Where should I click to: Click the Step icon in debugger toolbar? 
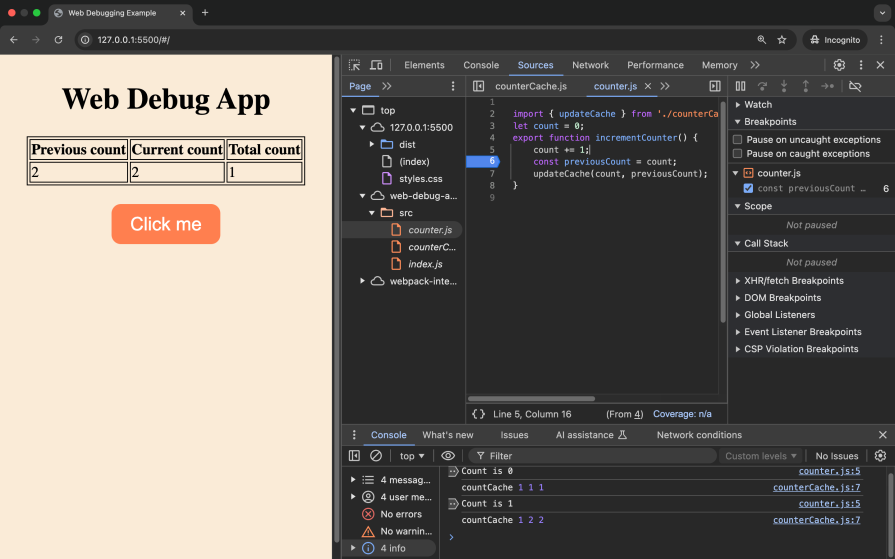click(x=827, y=86)
